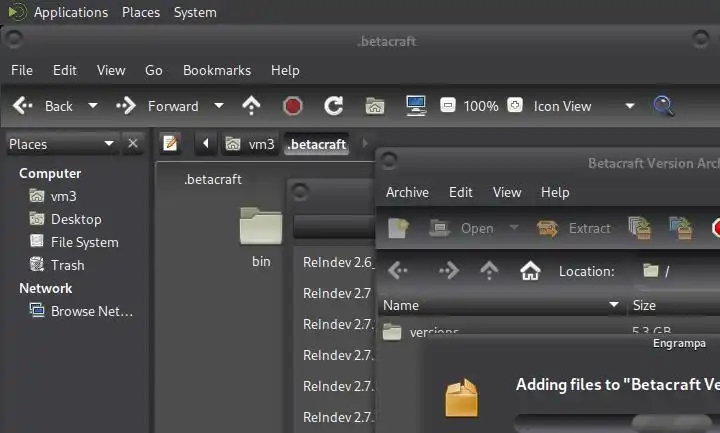The width and height of the screenshot is (720, 433).
Task: Click the Back arrow icon in Caja
Action: (x=22, y=106)
